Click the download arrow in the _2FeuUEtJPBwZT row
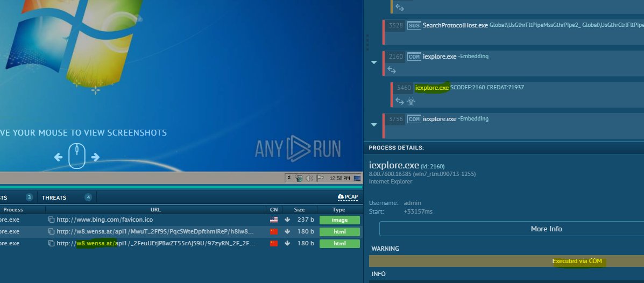This screenshot has height=283, width=644. point(287,244)
